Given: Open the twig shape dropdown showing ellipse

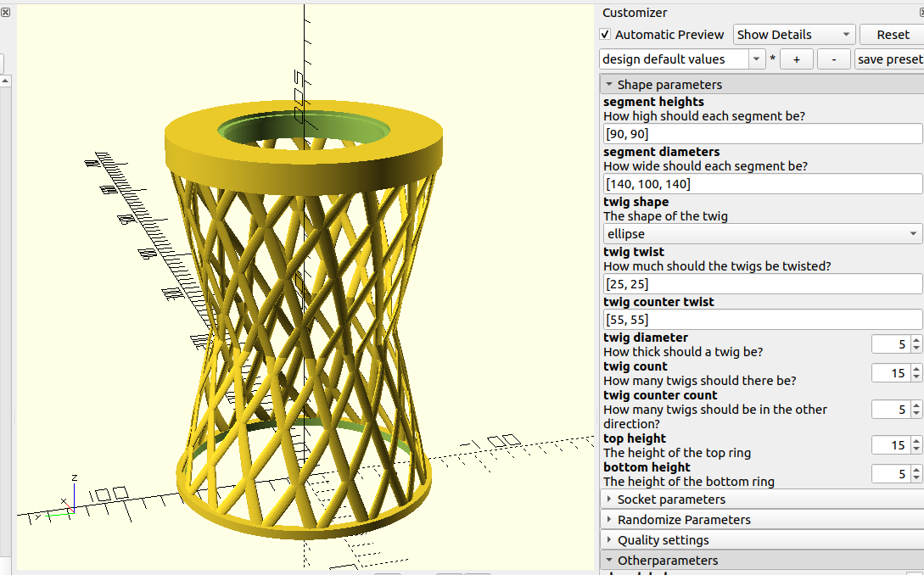Looking at the screenshot, I should coord(912,233).
